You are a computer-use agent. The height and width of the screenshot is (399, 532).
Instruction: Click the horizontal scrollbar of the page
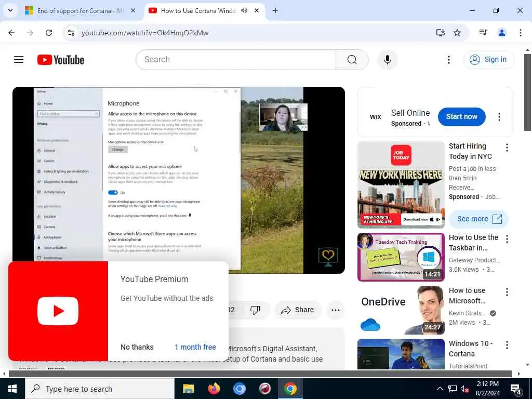point(260,374)
